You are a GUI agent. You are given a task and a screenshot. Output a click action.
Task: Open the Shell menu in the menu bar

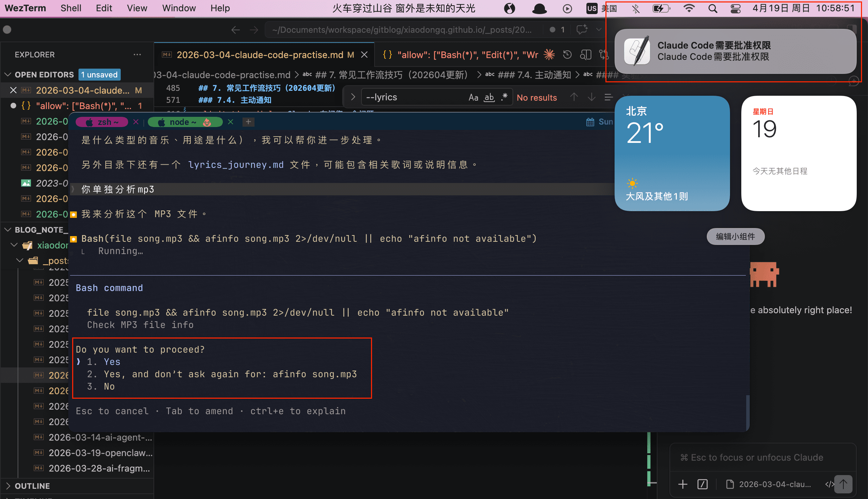coord(71,8)
